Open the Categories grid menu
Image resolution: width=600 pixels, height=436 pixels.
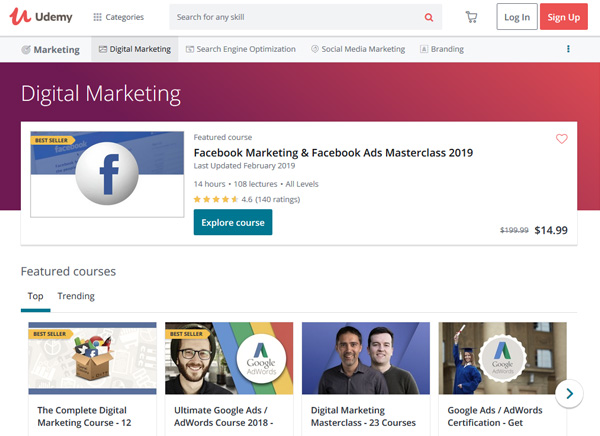[119, 17]
